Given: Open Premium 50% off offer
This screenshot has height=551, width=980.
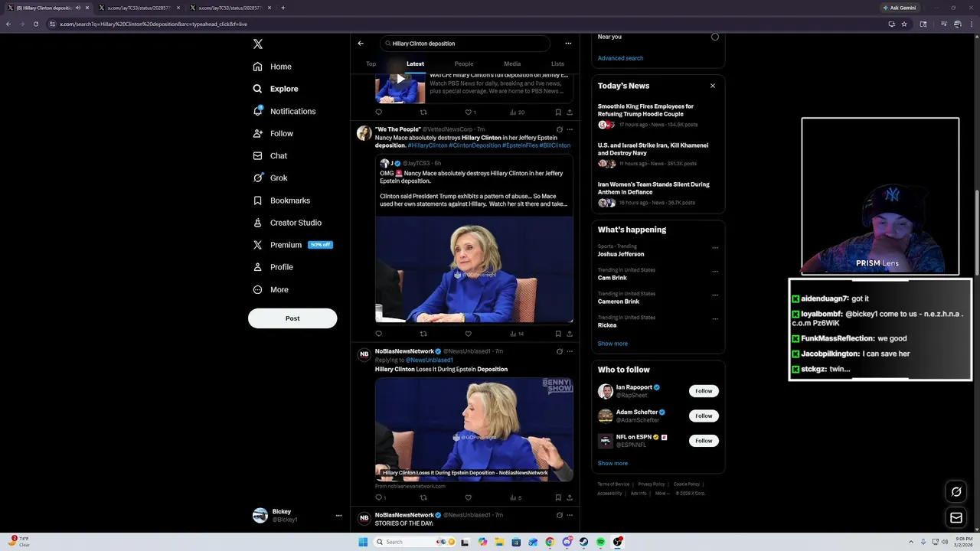Looking at the screenshot, I should (x=293, y=245).
